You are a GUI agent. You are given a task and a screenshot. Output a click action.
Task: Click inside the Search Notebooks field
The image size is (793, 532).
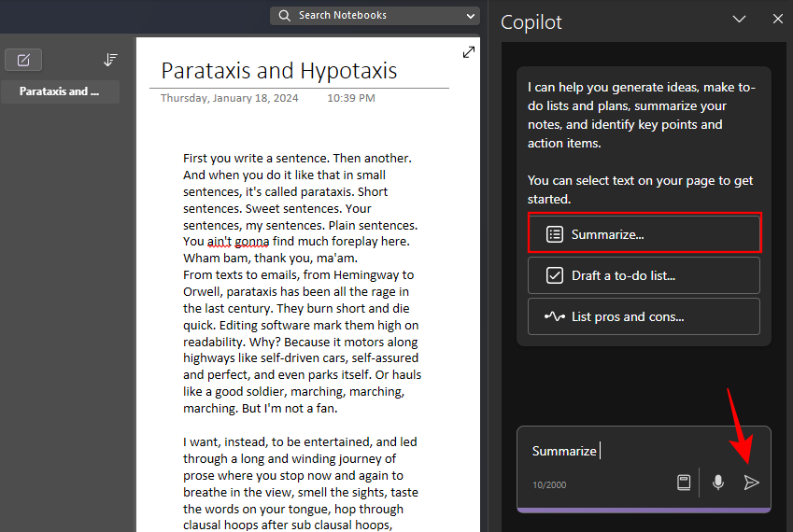click(x=375, y=16)
